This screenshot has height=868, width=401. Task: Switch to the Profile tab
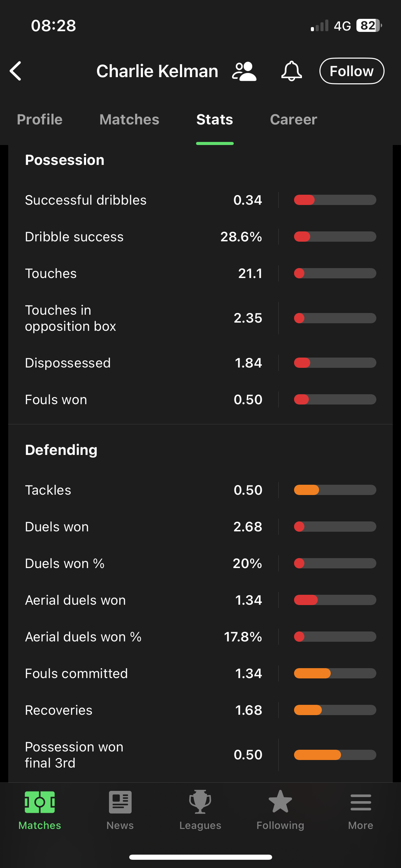40,120
